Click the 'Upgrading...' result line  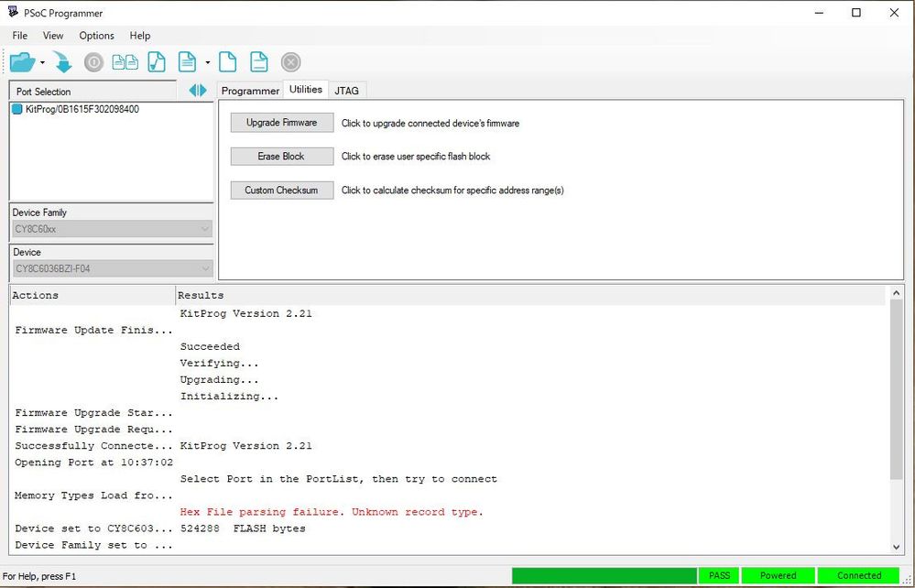219,380
